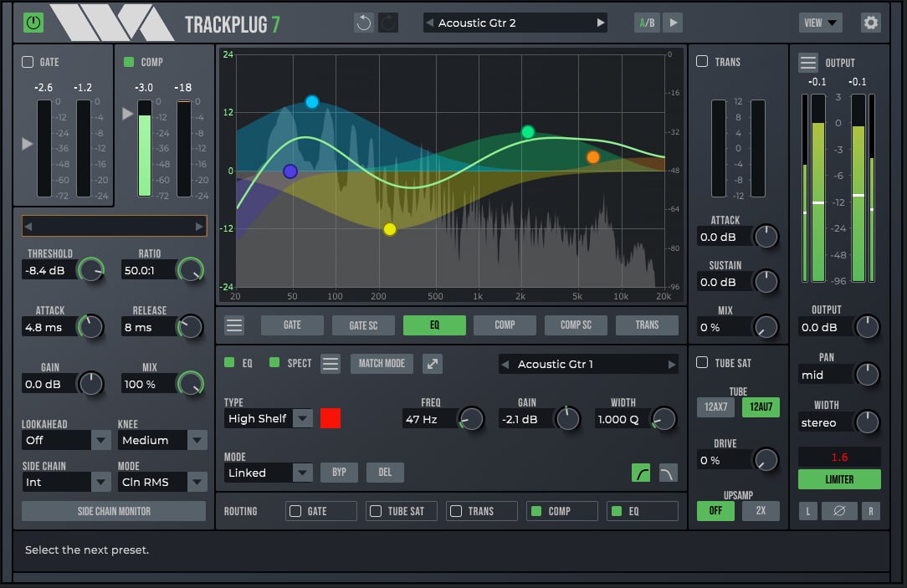This screenshot has width=907, height=588.
Task: Open the module tabs hamburger menu
Action: (x=234, y=325)
